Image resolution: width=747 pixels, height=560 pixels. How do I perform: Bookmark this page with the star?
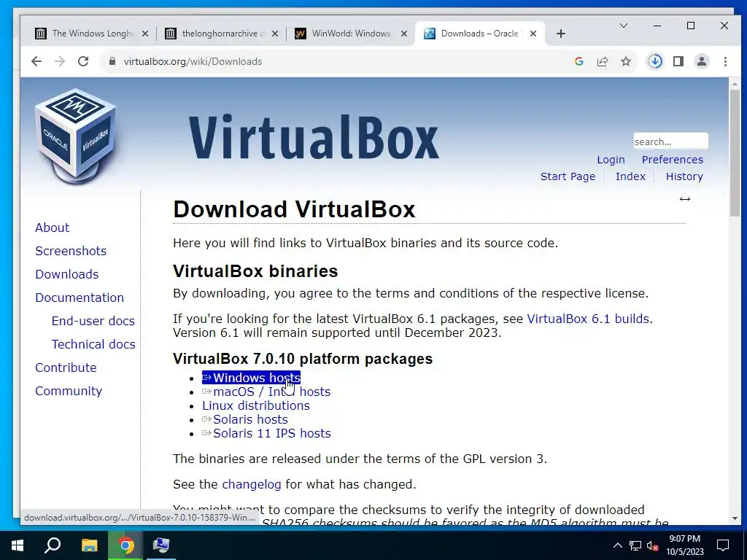626,61
